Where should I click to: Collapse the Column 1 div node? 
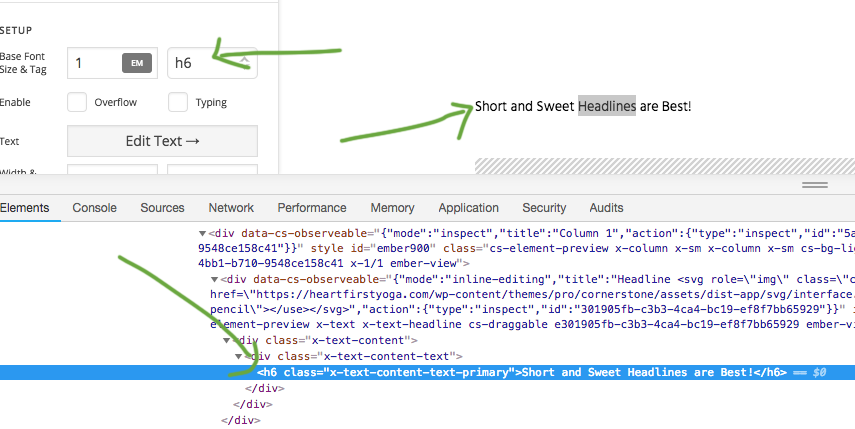pyautogui.click(x=202, y=234)
